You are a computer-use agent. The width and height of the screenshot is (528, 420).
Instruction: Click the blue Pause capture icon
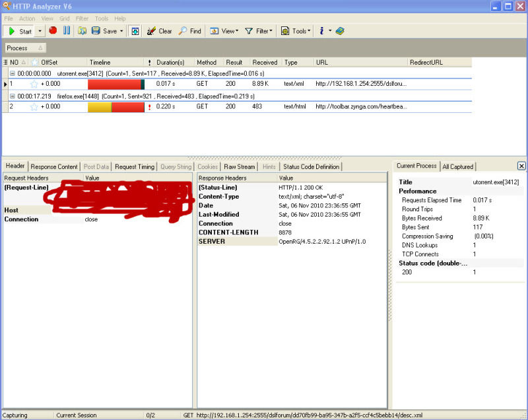(66, 31)
